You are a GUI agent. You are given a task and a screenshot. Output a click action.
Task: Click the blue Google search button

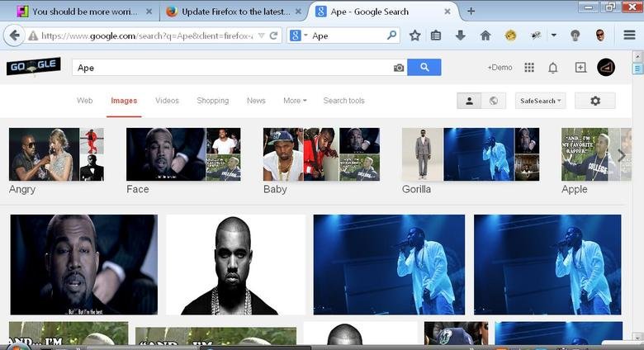coord(424,68)
